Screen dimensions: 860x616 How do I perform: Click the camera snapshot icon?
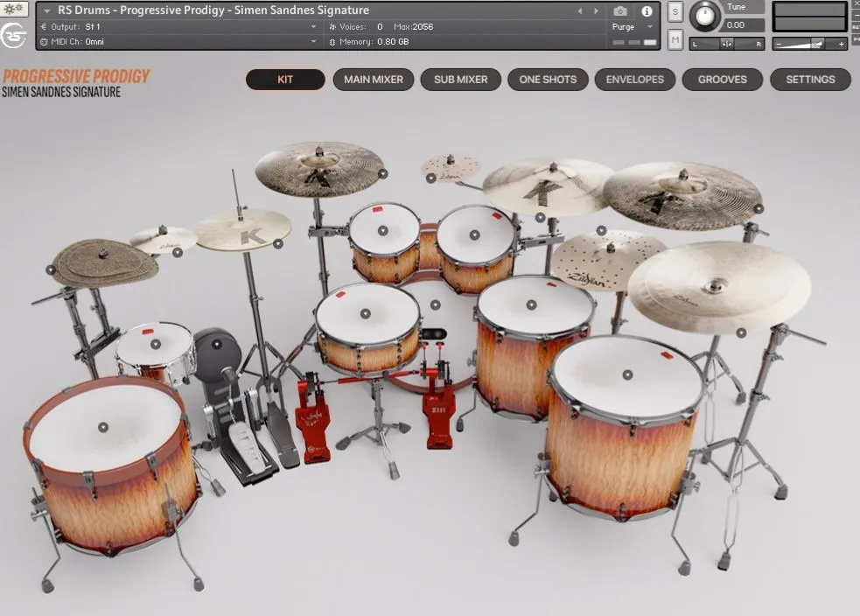(620, 11)
